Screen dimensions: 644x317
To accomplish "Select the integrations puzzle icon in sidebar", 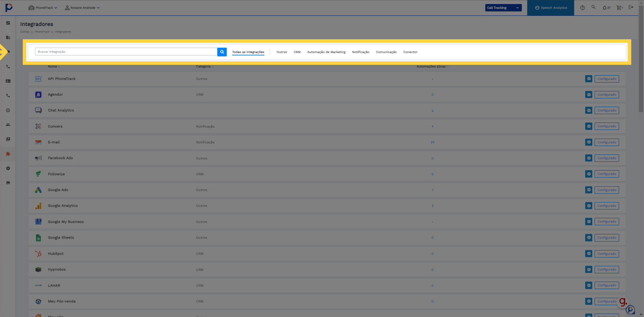I will 8,154.
